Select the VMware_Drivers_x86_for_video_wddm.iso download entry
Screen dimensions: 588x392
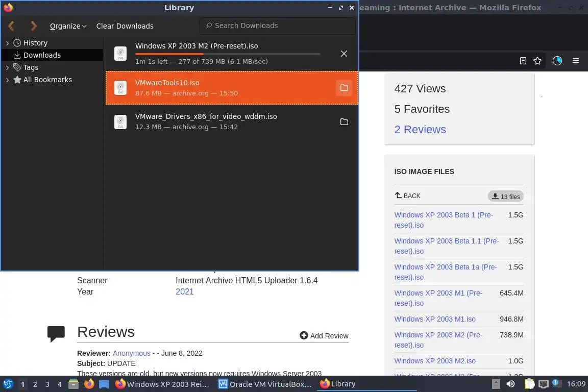(x=232, y=121)
